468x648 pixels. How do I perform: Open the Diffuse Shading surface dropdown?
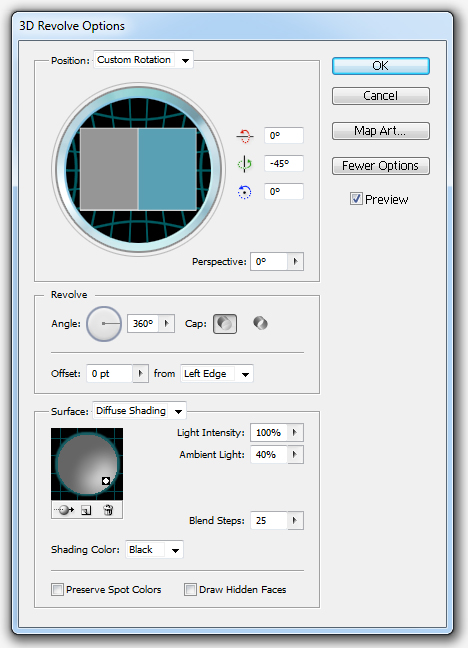point(139,411)
